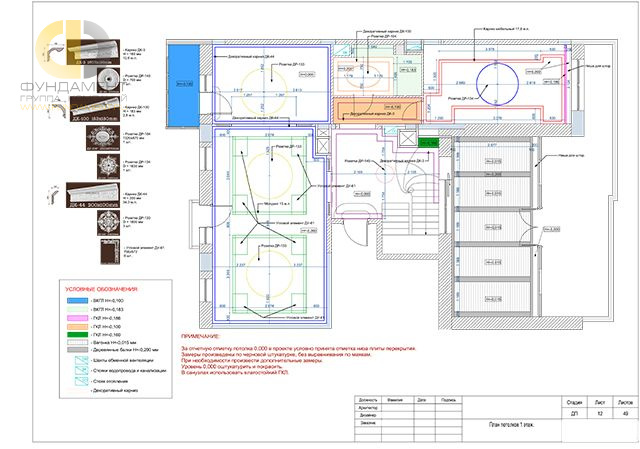Click the large blue circle rosette on plan

497,84
